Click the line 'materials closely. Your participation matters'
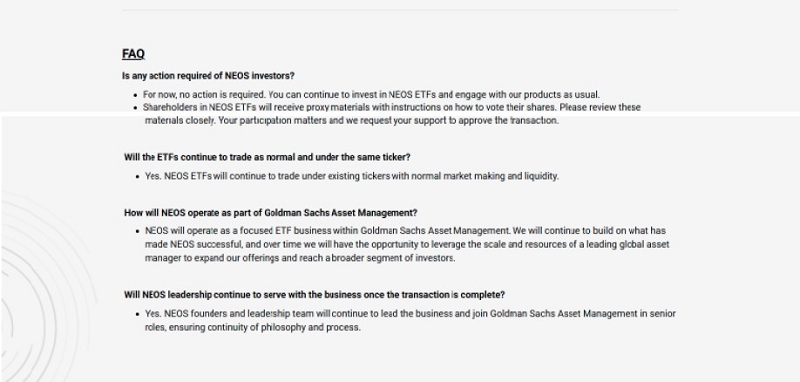The height and width of the screenshot is (382, 800). [352, 121]
